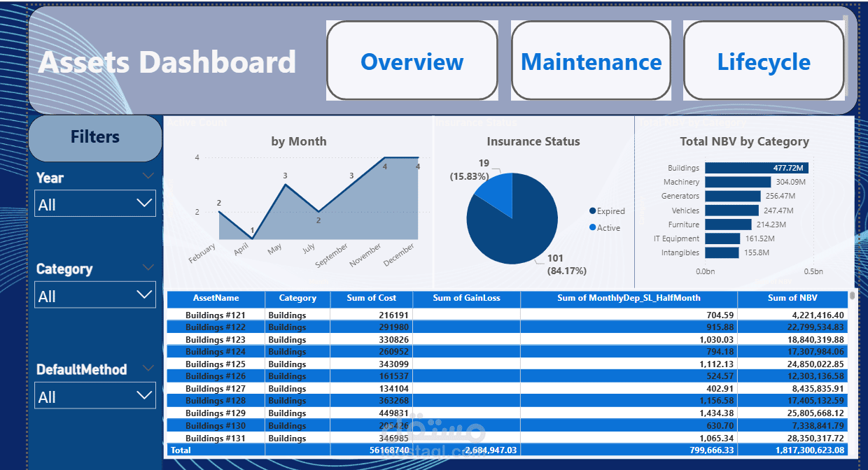Select the Vehicles bar in NBV chart
868x470 pixels.
(x=731, y=210)
